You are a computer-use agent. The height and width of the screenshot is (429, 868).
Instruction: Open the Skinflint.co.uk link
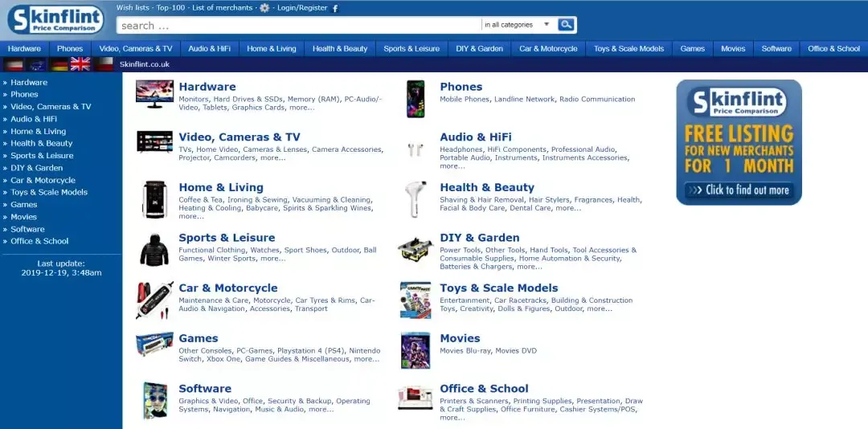point(145,64)
